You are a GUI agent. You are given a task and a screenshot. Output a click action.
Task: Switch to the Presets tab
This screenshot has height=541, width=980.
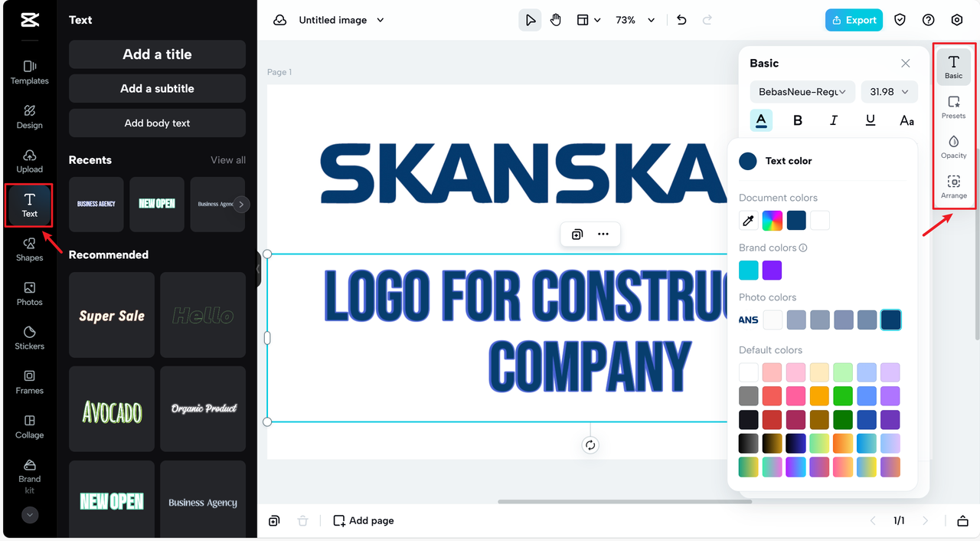tap(954, 107)
